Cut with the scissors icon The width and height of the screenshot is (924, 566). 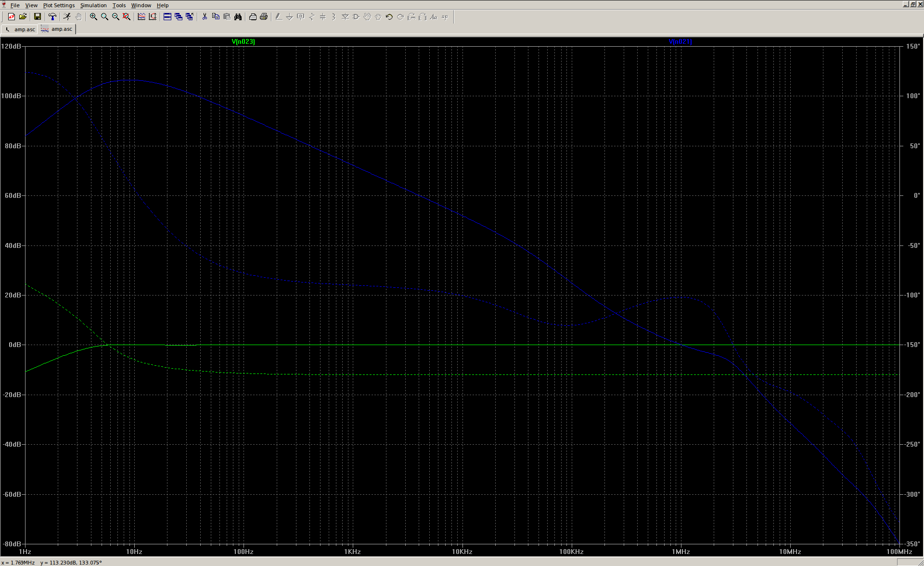point(205,17)
